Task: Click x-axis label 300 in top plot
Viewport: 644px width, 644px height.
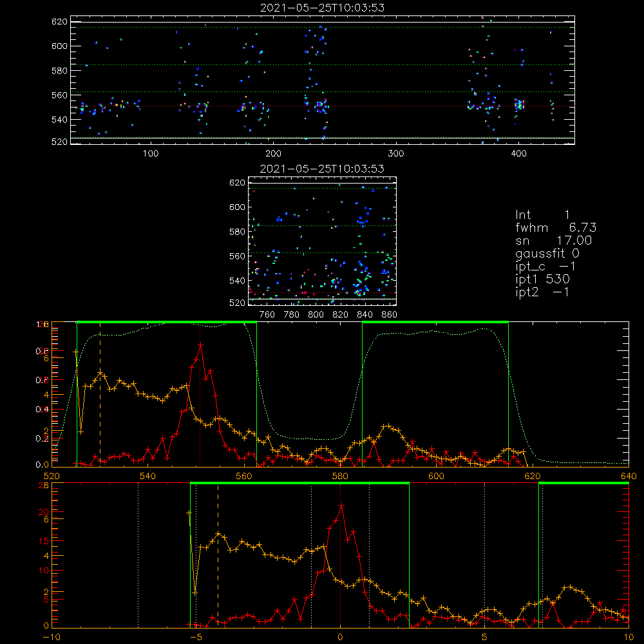Action: click(x=396, y=154)
